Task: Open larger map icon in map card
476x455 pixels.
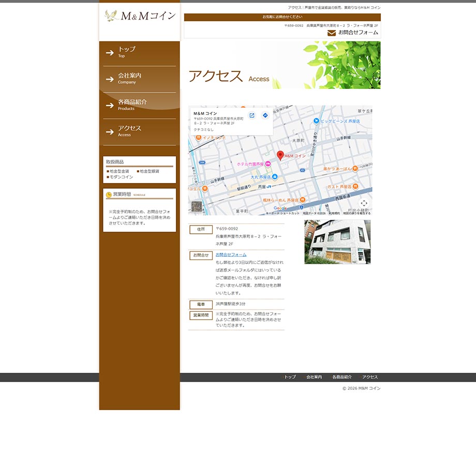Action: click(x=252, y=116)
